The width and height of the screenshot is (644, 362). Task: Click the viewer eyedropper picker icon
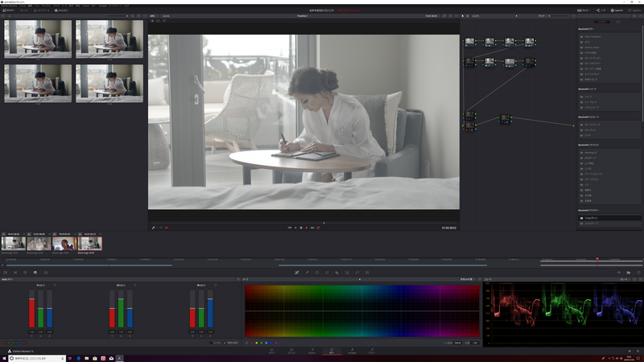153,228
